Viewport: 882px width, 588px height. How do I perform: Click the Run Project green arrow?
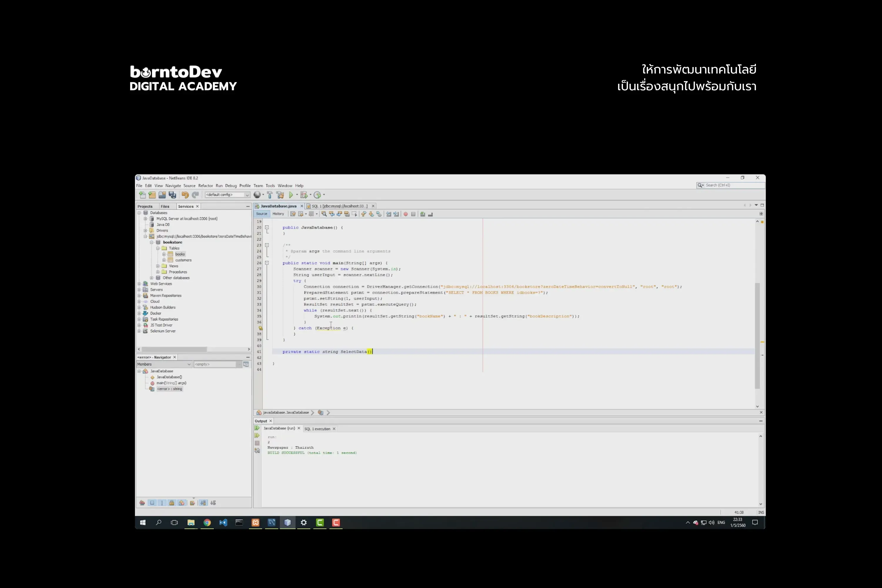(x=291, y=195)
